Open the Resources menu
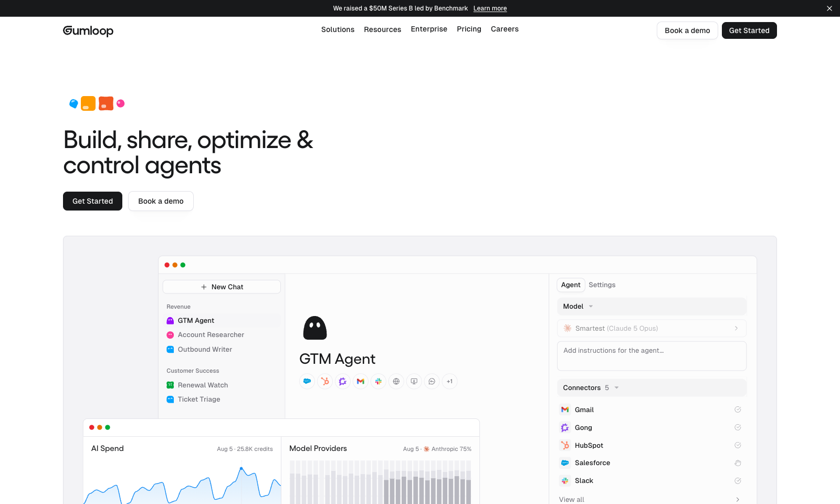 382,29
